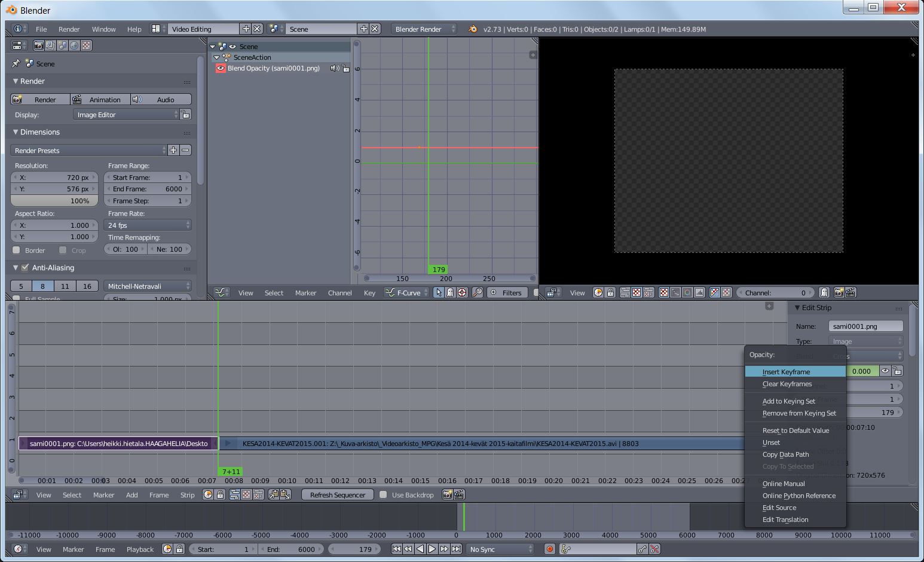Select 5 anti-aliasing samples

(21, 286)
